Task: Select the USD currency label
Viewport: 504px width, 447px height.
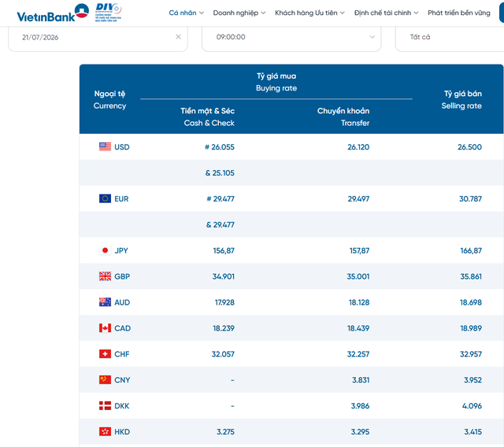Action: coord(122,146)
